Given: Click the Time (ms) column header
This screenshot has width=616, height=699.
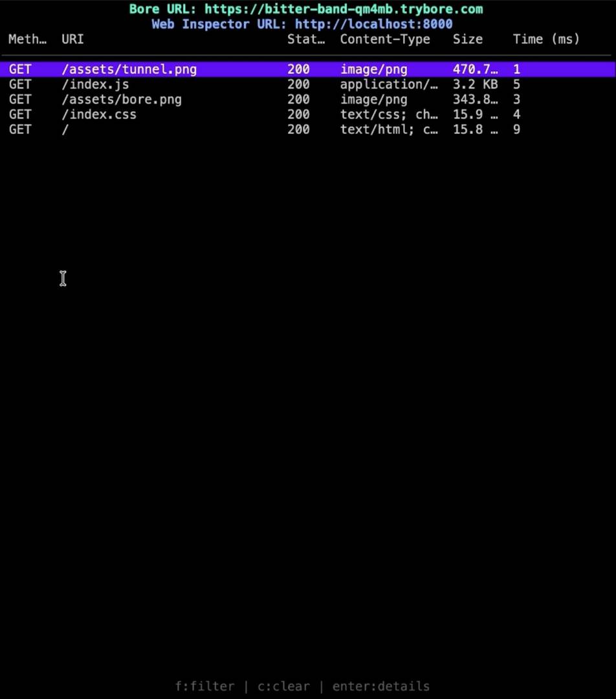Looking at the screenshot, I should pyautogui.click(x=546, y=39).
